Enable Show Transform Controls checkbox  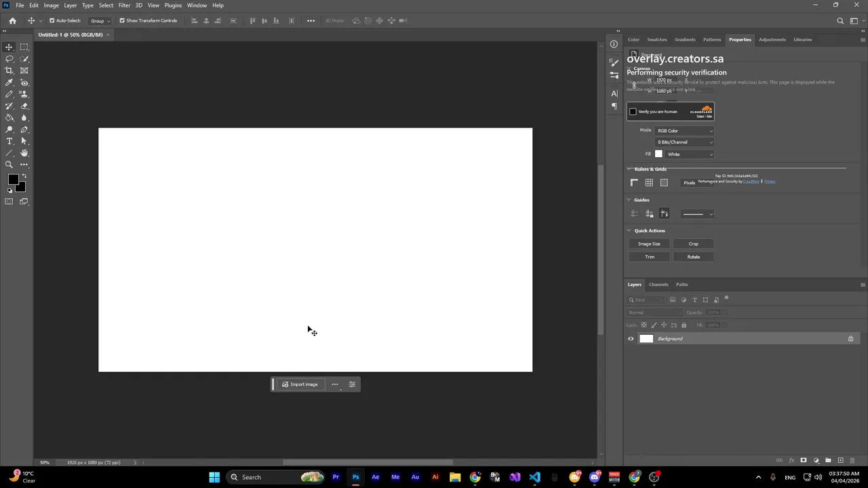122,20
